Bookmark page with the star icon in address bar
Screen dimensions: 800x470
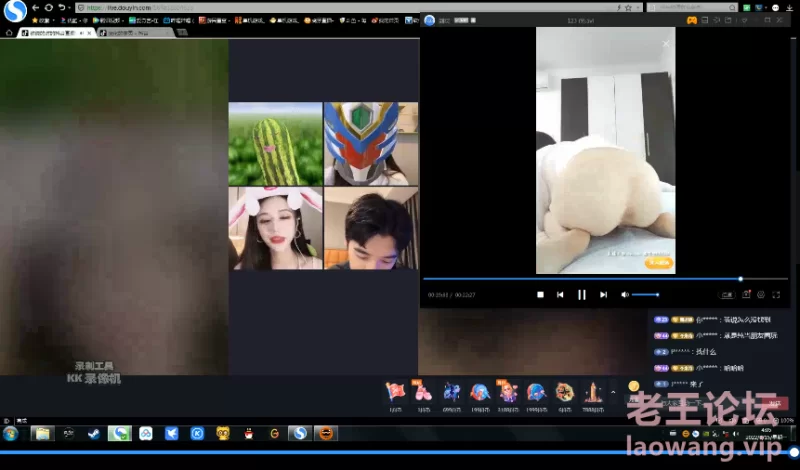tap(629, 8)
